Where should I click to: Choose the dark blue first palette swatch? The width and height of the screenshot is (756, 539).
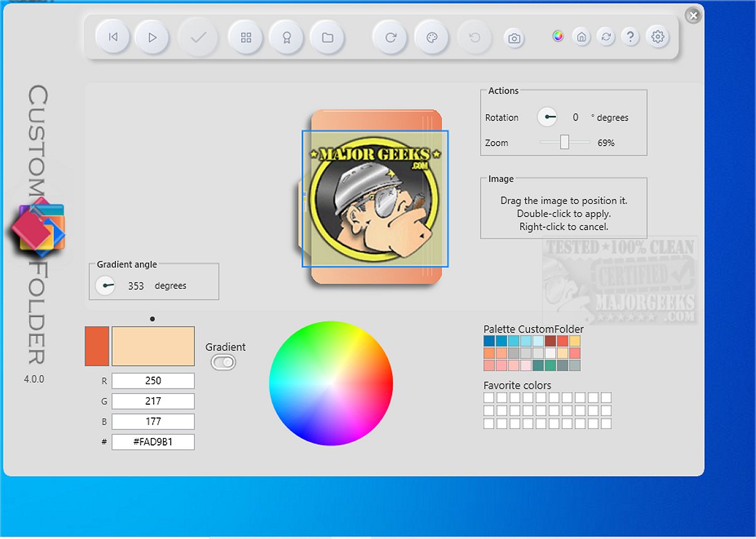489,341
